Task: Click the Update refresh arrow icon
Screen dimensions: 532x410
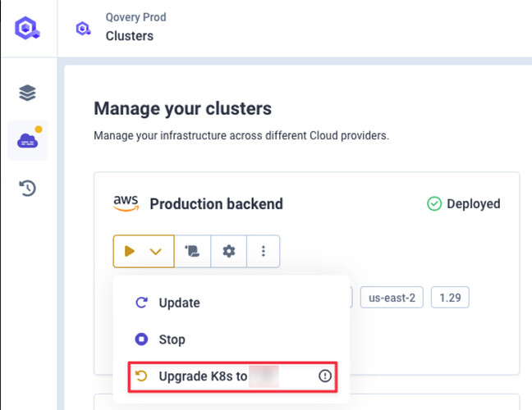Action: (141, 303)
